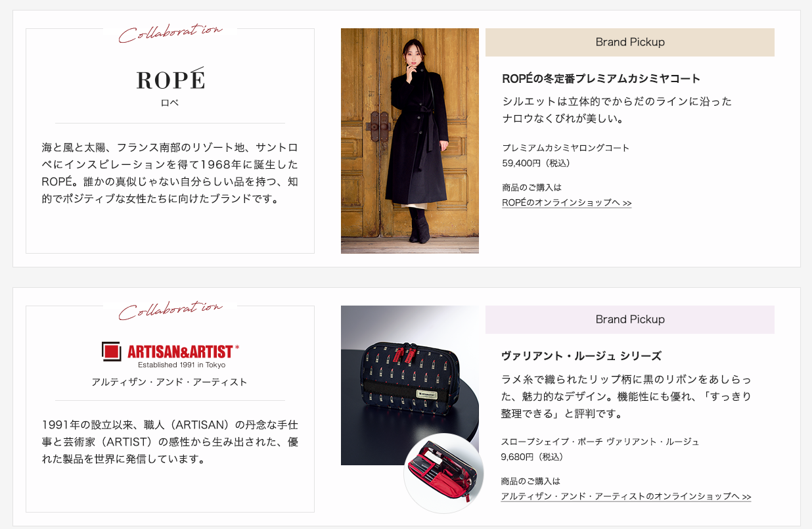This screenshot has width=812, height=529.
Task: Click the Artisan & Artist description paragraph
Action: [x=170, y=442]
